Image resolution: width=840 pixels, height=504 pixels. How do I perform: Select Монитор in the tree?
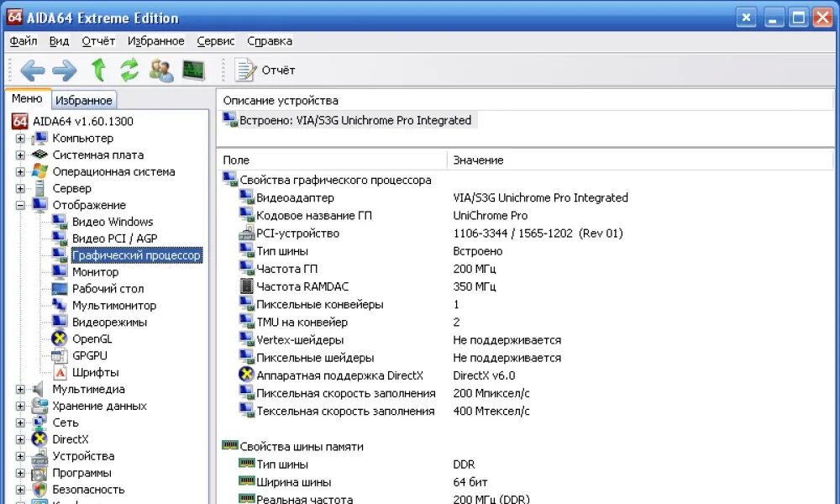coord(96,272)
